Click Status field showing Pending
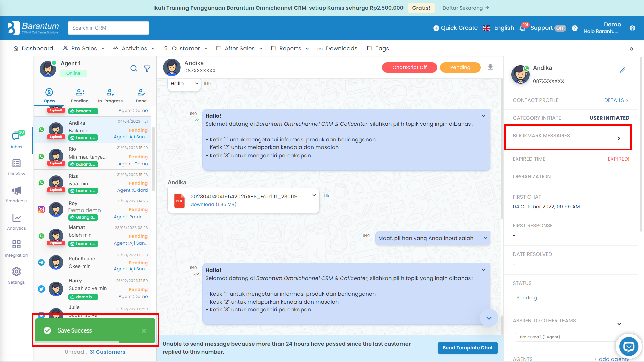 [566, 298]
